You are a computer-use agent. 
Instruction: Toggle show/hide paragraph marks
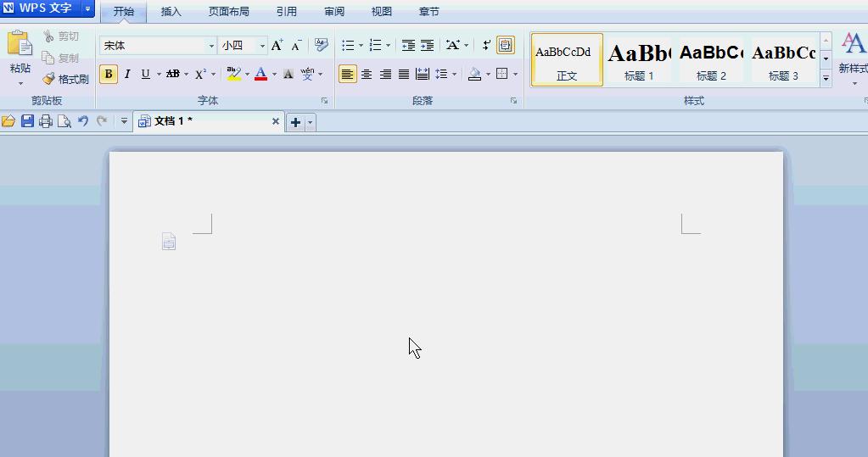[486, 46]
